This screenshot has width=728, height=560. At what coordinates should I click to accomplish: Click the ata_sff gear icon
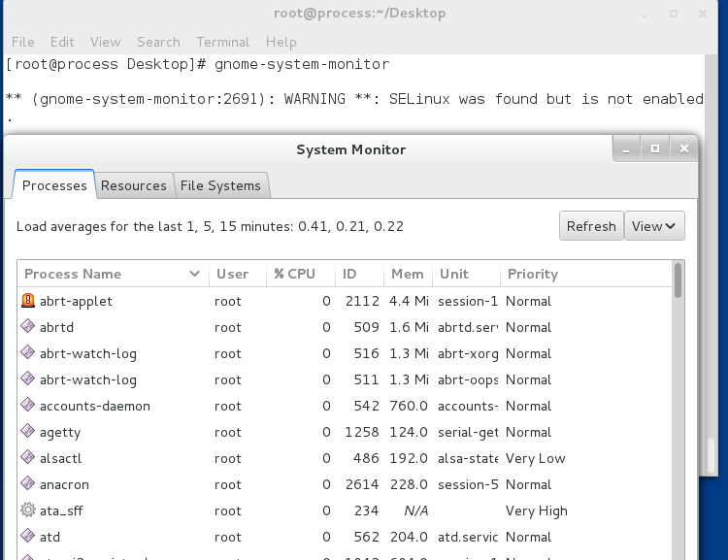[28, 511]
